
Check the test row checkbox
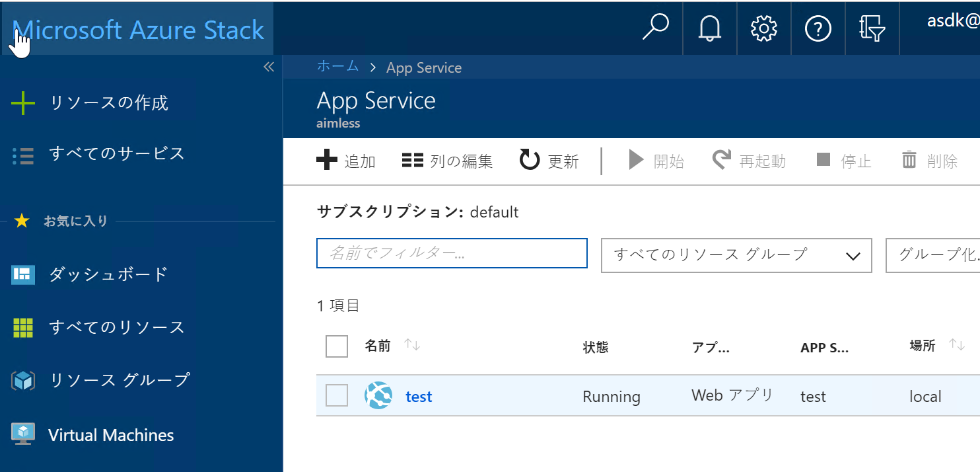[x=337, y=396]
